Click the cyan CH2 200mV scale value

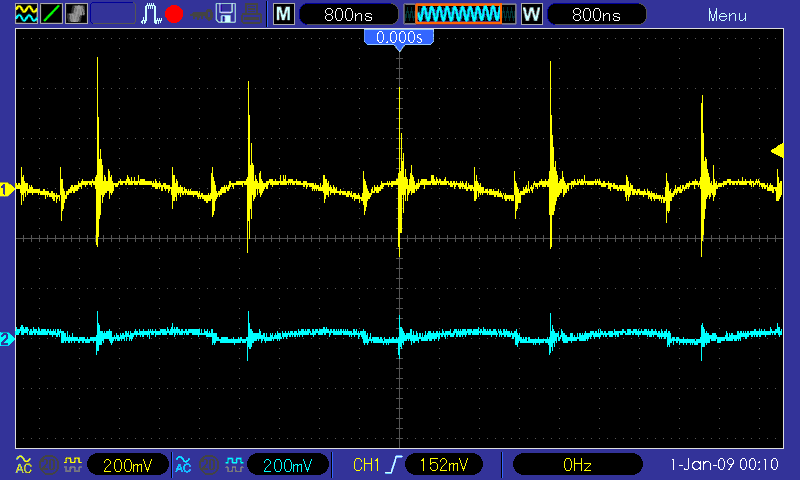coord(288,465)
